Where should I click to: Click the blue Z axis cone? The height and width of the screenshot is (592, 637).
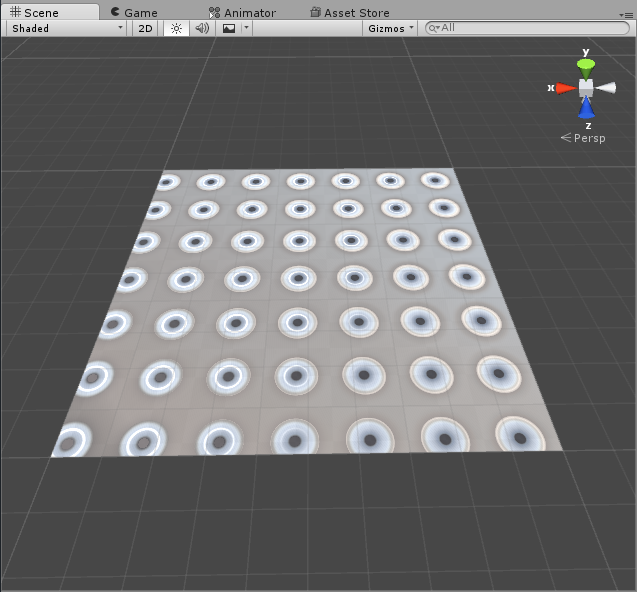coord(586,108)
